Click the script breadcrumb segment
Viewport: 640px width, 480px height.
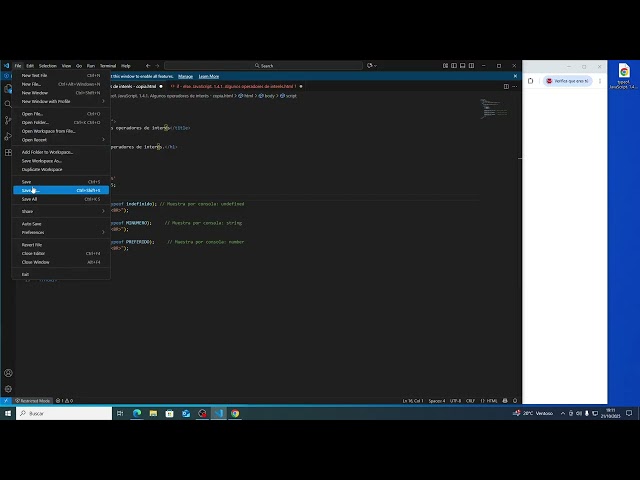289,96
